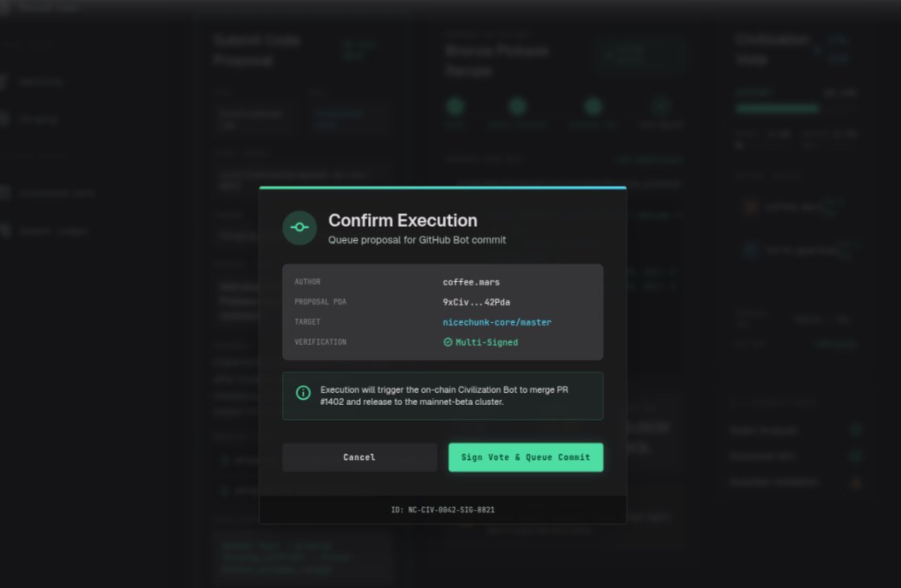Click the Multi-Signed verification status
Image resolution: width=901 pixels, height=588 pixels.
(481, 342)
